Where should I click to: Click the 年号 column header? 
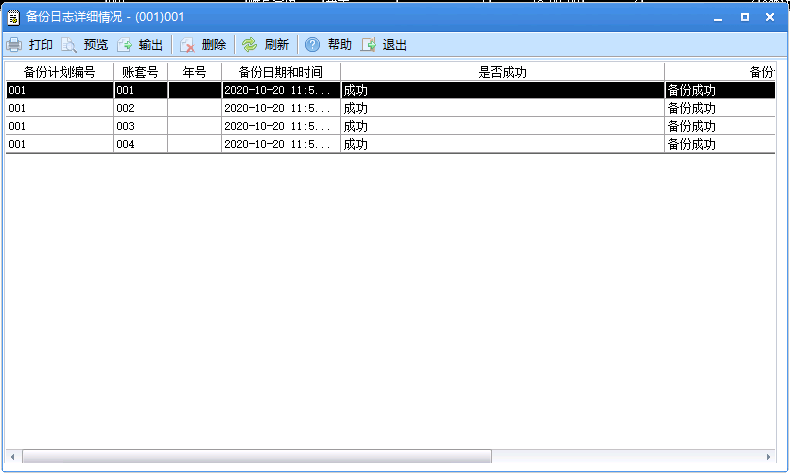click(x=194, y=72)
